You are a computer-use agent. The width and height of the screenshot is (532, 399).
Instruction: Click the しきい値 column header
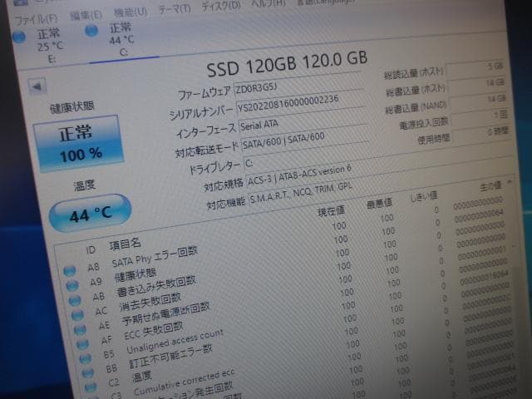coord(423,196)
